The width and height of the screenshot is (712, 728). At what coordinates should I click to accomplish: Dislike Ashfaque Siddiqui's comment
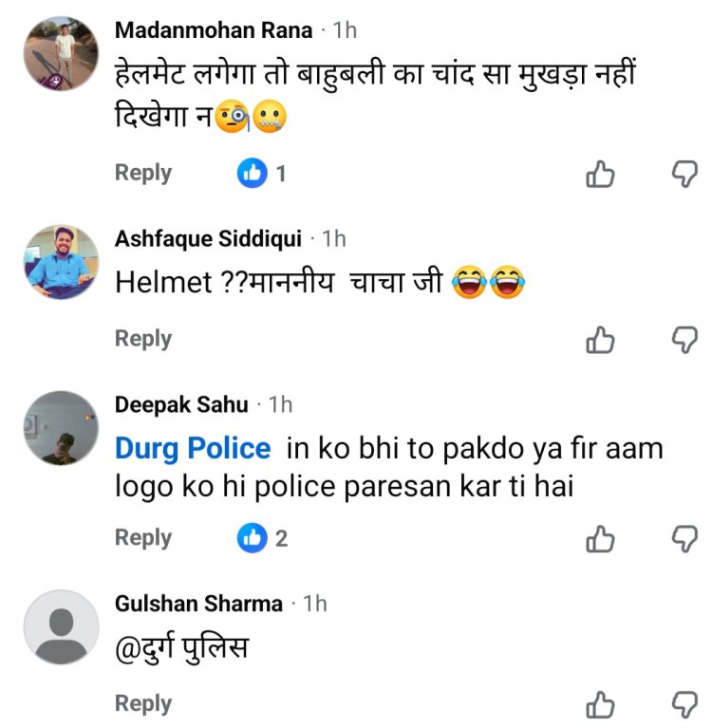(684, 339)
